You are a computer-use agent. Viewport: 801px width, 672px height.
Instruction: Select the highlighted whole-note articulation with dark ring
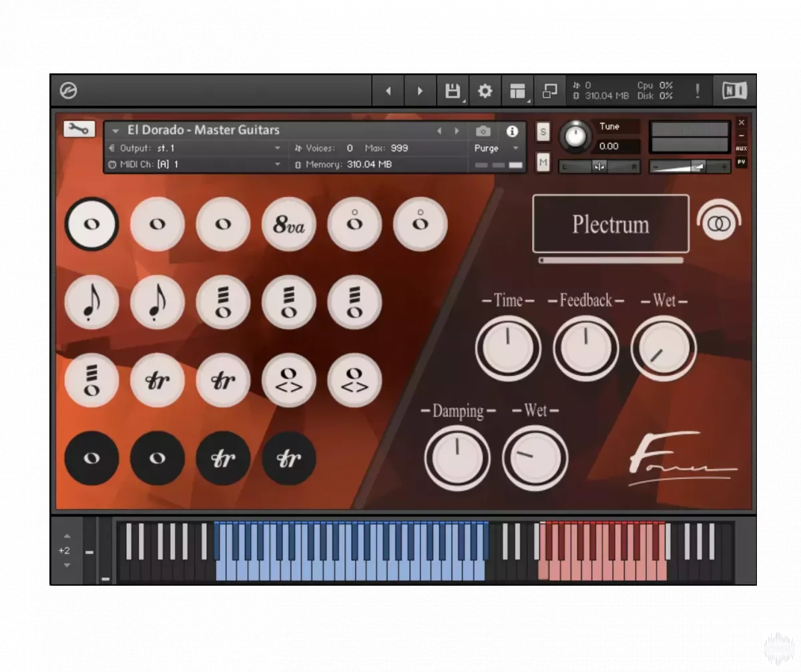[x=91, y=224]
